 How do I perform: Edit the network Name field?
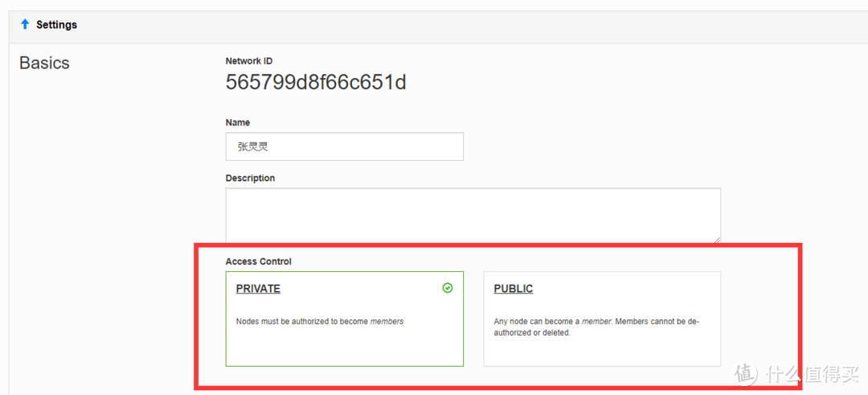point(344,146)
